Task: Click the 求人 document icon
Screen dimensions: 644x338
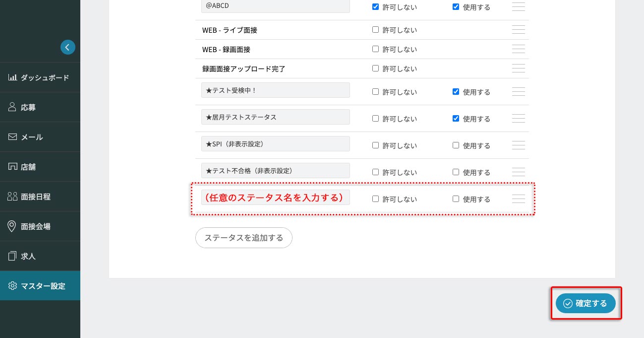Action: pos(12,256)
